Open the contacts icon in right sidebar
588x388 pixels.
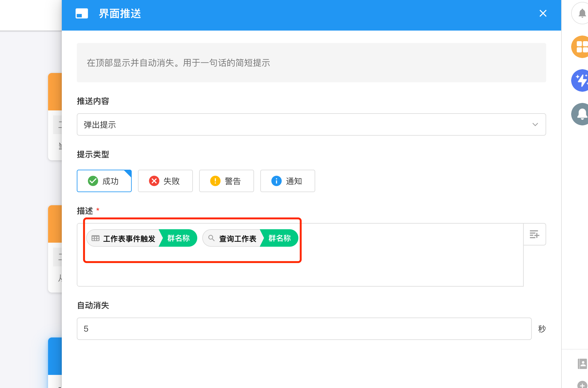[582, 364]
